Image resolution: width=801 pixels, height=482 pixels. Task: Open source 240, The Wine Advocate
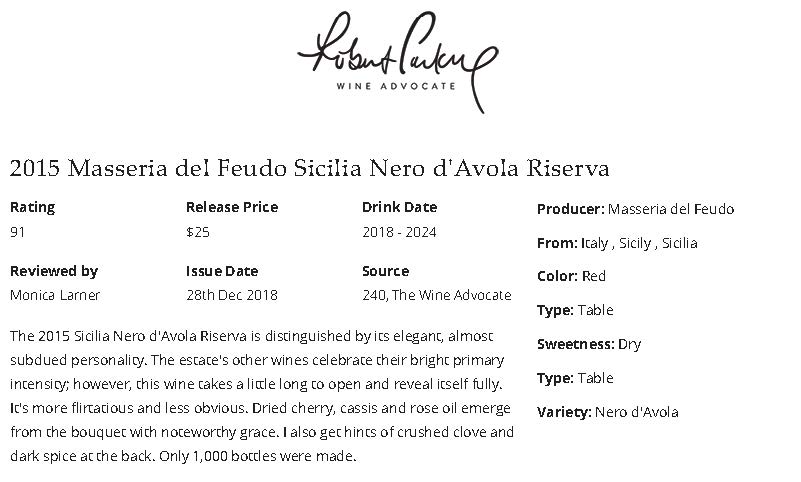pyautogui.click(x=436, y=295)
